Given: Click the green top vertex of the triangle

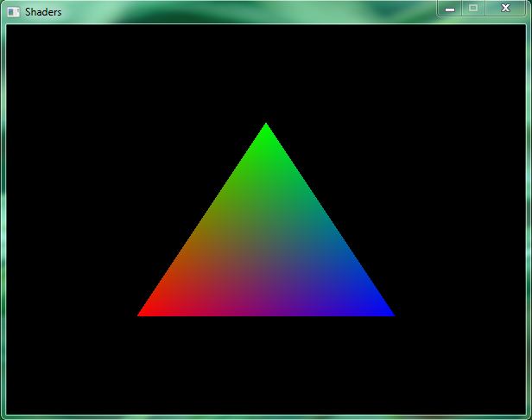Looking at the screenshot, I should click(x=266, y=128).
